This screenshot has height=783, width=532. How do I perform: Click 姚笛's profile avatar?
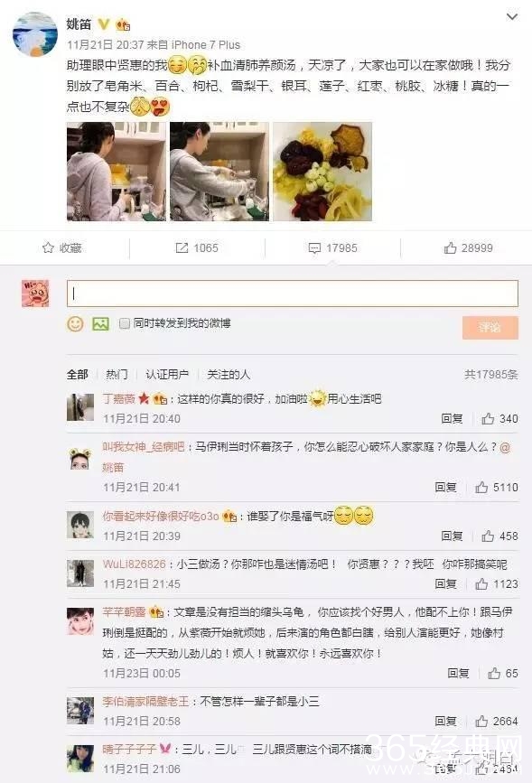point(35,35)
